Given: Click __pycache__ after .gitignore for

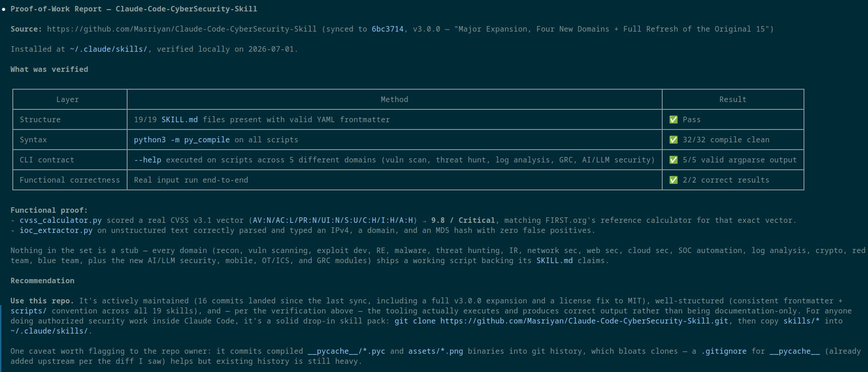Looking at the screenshot, I should point(794,351).
